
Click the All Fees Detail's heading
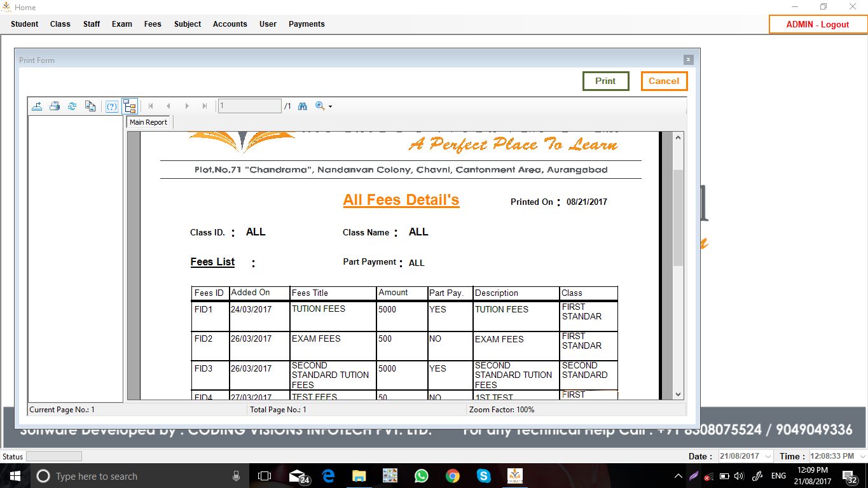click(x=401, y=200)
